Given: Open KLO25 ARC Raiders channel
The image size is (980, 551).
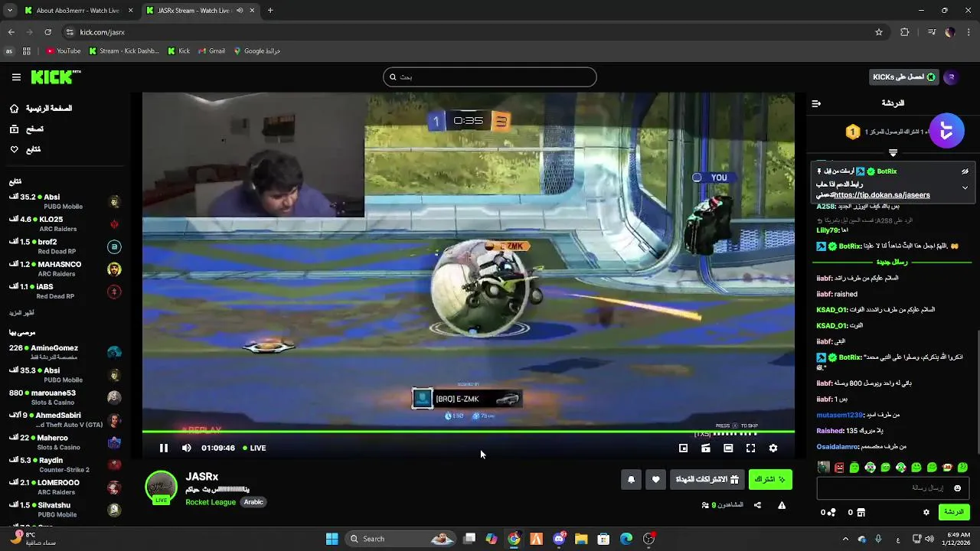Looking at the screenshot, I should pyautogui.click(x=65, y=224).
